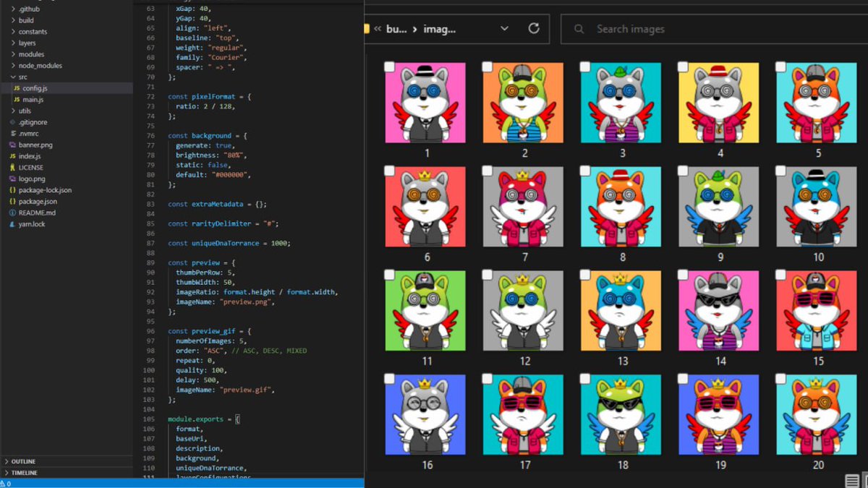
Task: Expand the .github folder
Action: pos(13,9)
